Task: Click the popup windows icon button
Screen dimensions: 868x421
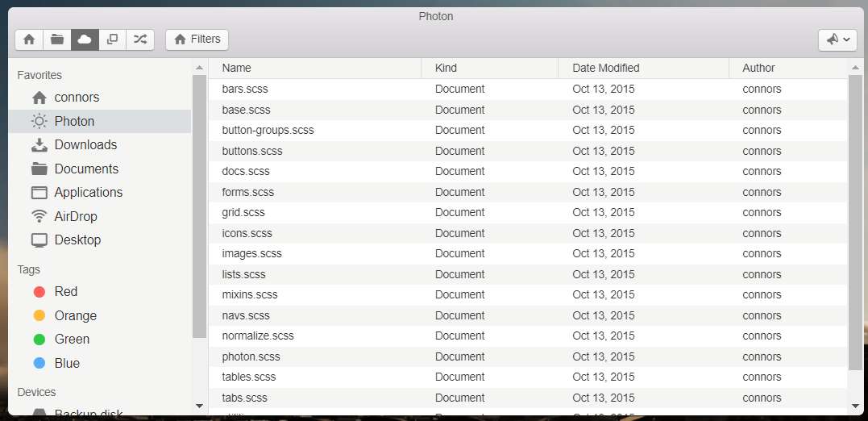Action: pyautogui.click(x=112, y=40)
